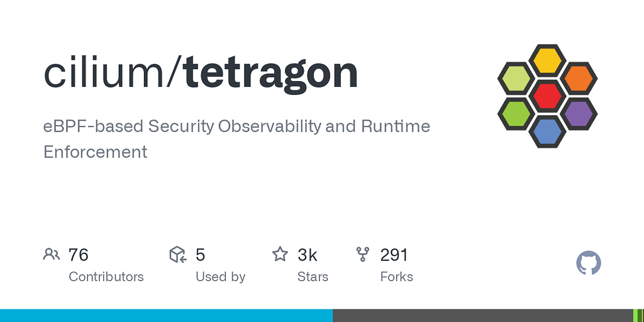Click the Forks branch icon

pyautogui.click(x=363, y=255)
